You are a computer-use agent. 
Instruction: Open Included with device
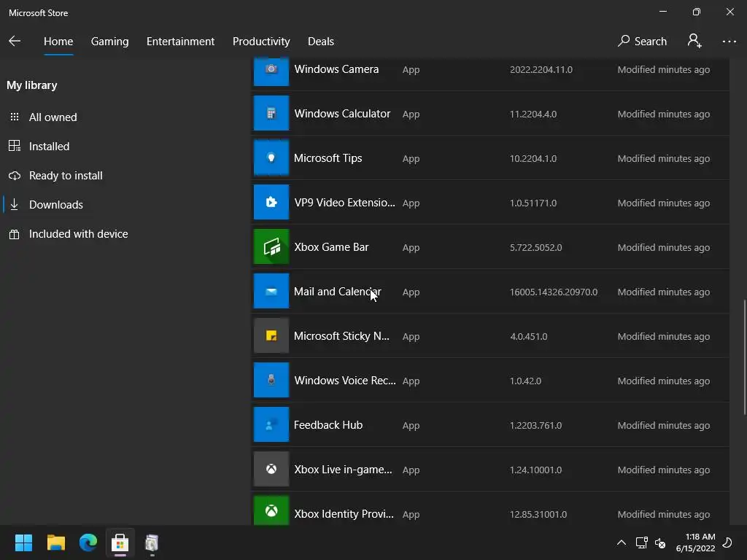tap(79, 234)
